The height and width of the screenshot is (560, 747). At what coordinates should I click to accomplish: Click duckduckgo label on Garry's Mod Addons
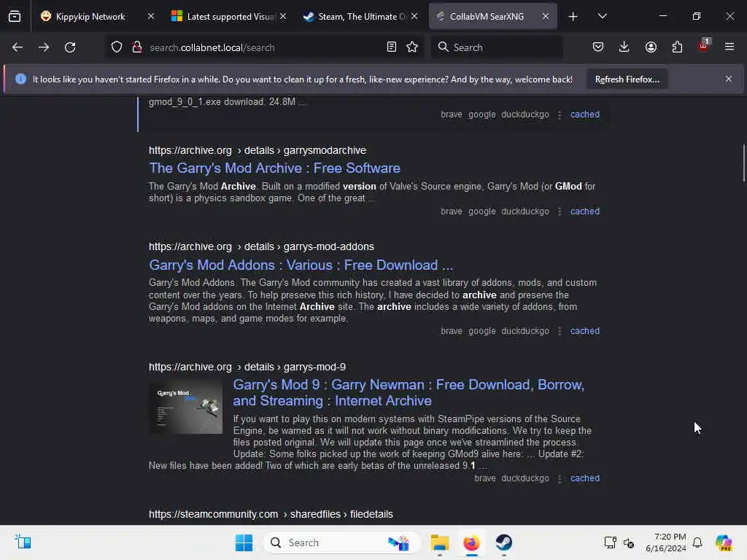525,331
